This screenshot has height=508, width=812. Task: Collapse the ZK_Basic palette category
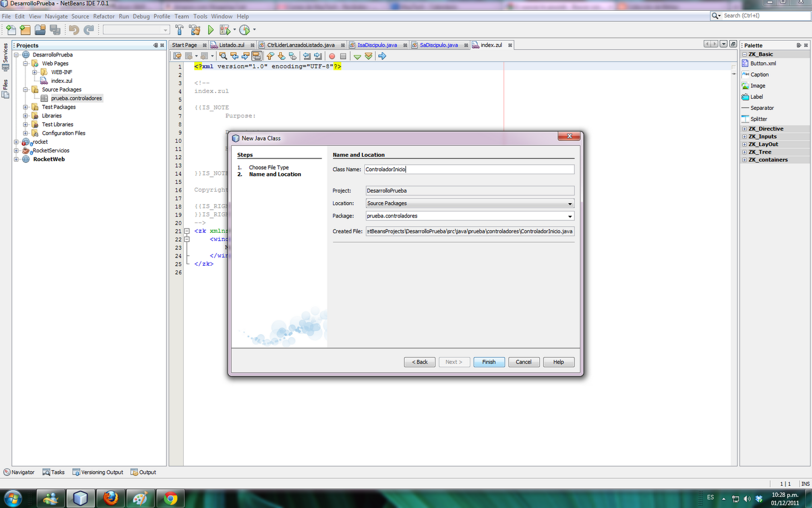[x=745, y=54]
